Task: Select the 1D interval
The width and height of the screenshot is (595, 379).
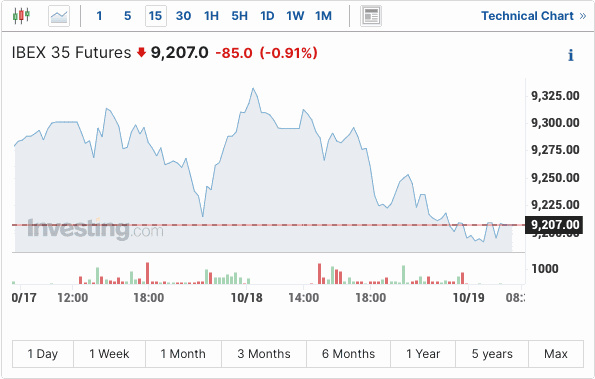Action: (267, 16)
